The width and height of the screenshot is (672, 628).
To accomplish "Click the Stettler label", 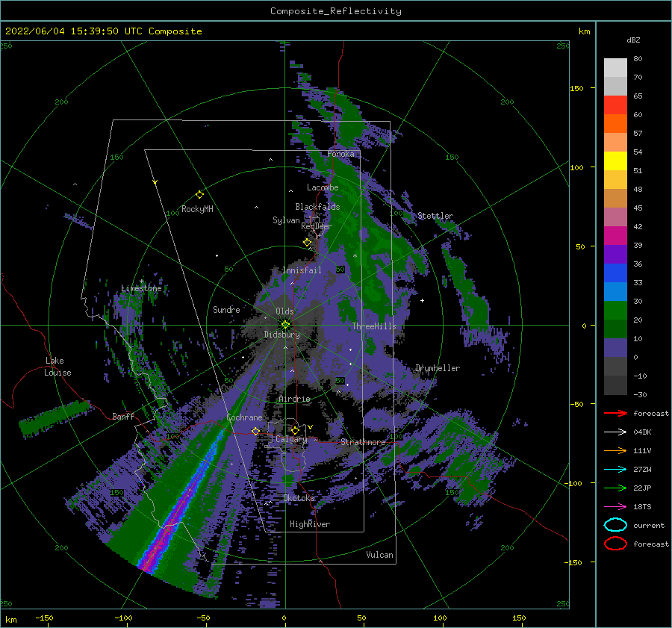I will point(435,216).
